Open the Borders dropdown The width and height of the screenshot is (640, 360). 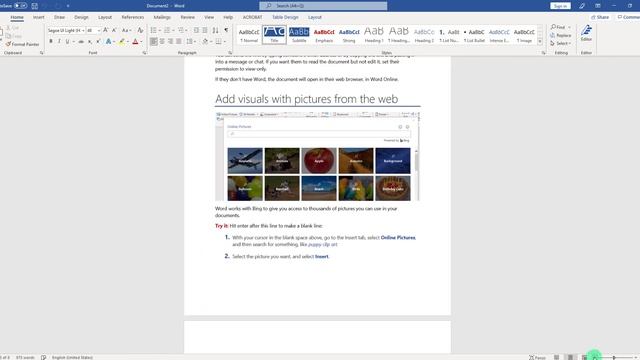coord(224,41)
